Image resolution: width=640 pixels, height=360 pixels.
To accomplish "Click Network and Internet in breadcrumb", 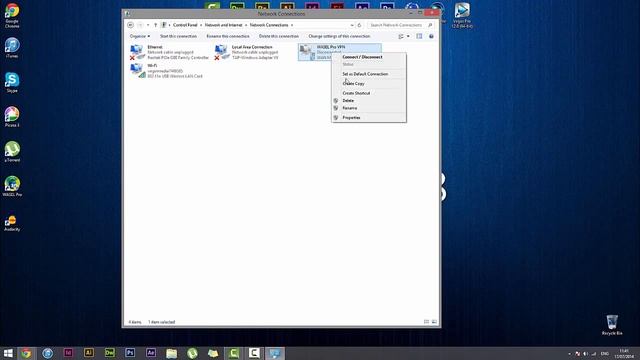I will [x=223, y=25].
